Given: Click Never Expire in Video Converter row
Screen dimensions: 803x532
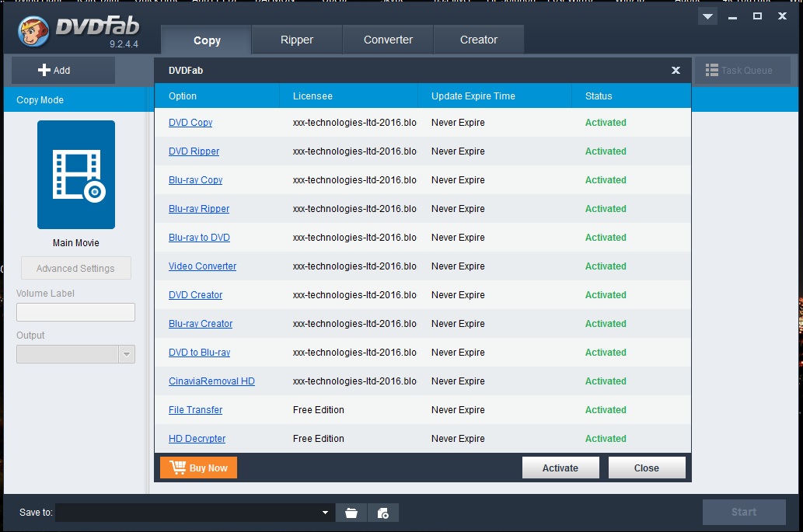Looking at the screenshot, I should 458,266.
